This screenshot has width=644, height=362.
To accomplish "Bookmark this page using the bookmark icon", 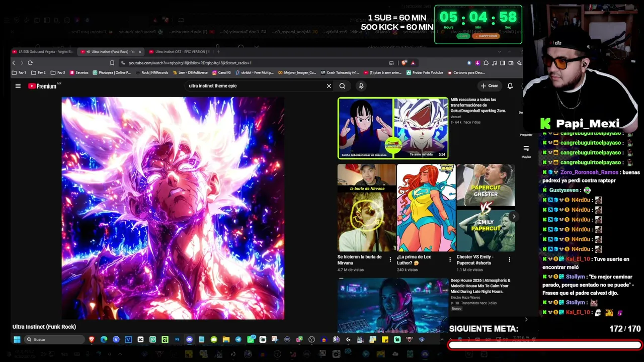I will point(112,63).
